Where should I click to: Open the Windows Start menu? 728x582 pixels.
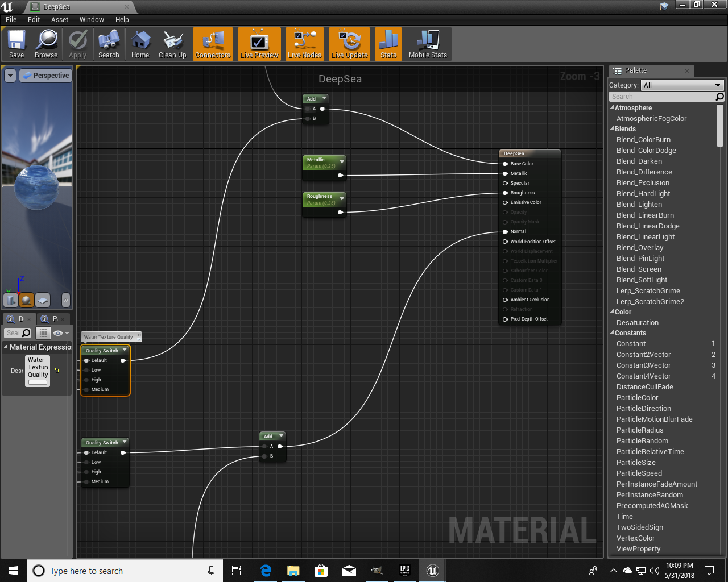pos(14,571)
